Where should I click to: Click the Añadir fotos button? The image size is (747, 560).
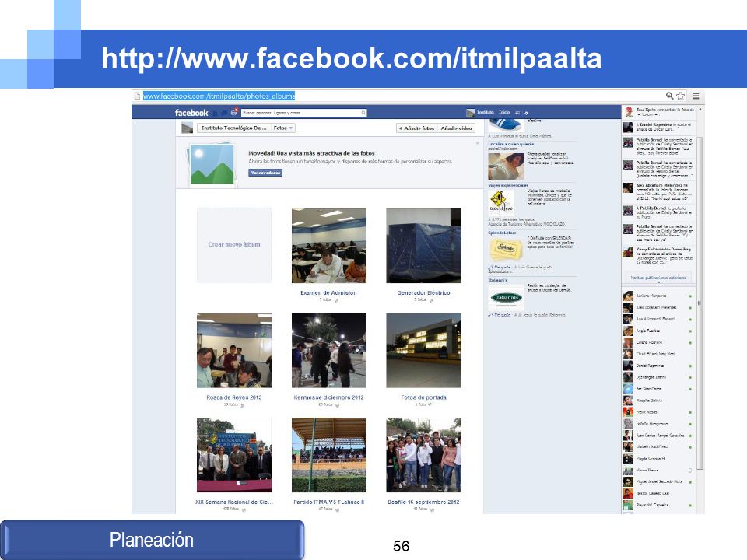pyautogui.click(x=417, y=128)
